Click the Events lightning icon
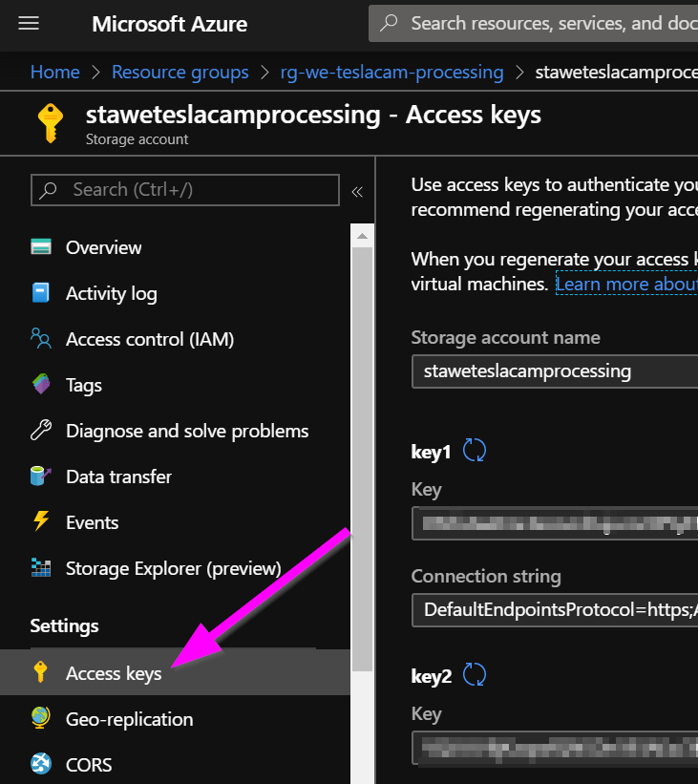This screenshot has height=784, width=698. click(41, 521)
